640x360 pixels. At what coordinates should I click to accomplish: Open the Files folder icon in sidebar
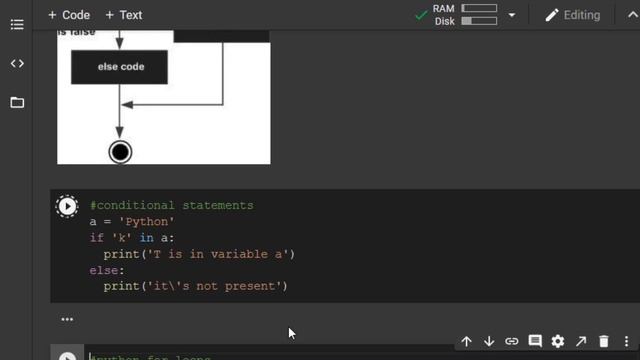(17, 102)
